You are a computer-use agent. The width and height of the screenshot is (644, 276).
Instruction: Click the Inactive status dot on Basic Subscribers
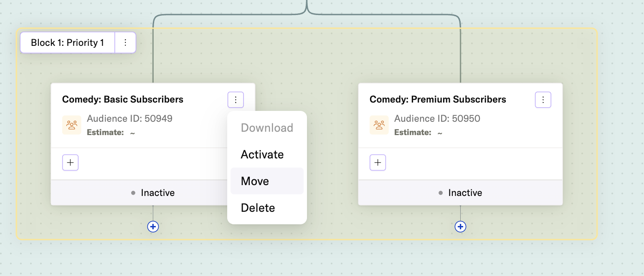[x=134, y=193]
